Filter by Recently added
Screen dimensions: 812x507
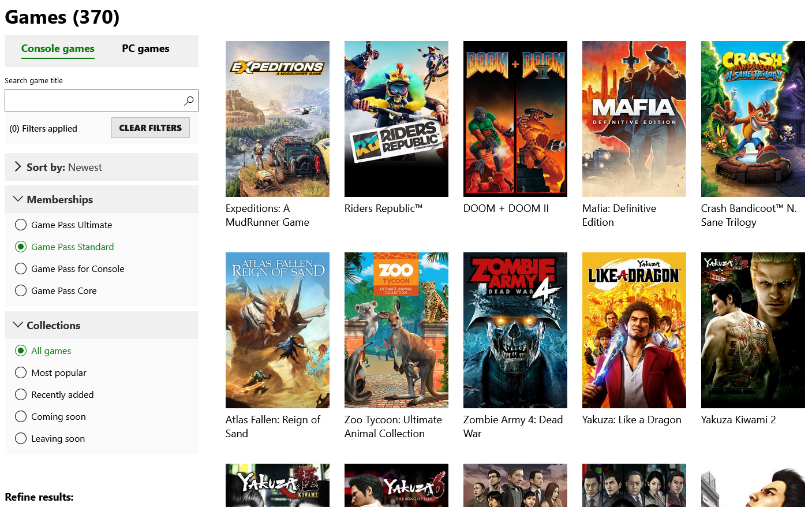(21, 394)
